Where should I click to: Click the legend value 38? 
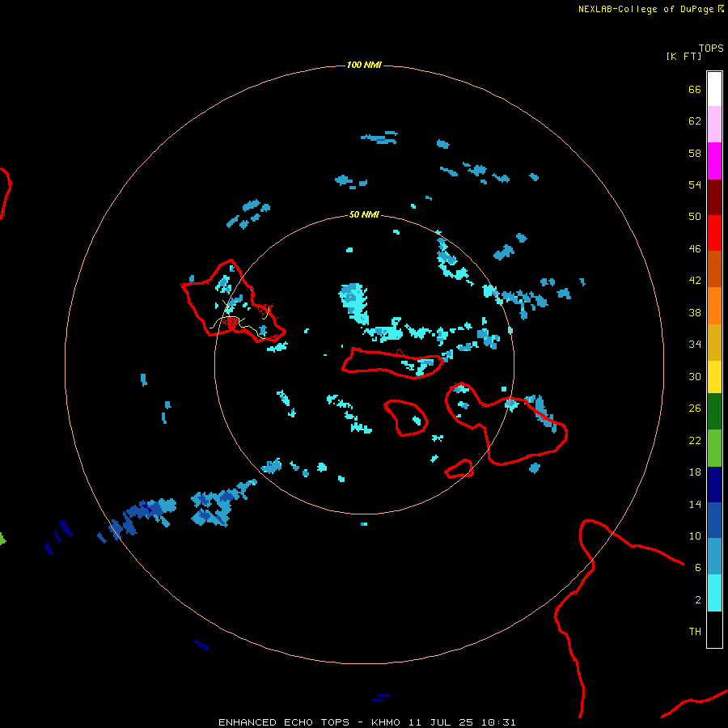point(695,313)
